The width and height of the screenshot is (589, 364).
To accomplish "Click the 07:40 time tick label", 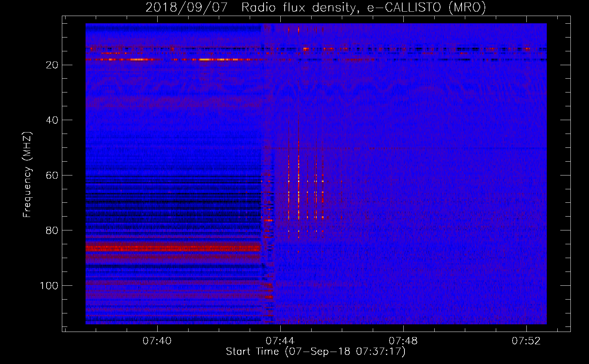I will [x=157, y=341].
